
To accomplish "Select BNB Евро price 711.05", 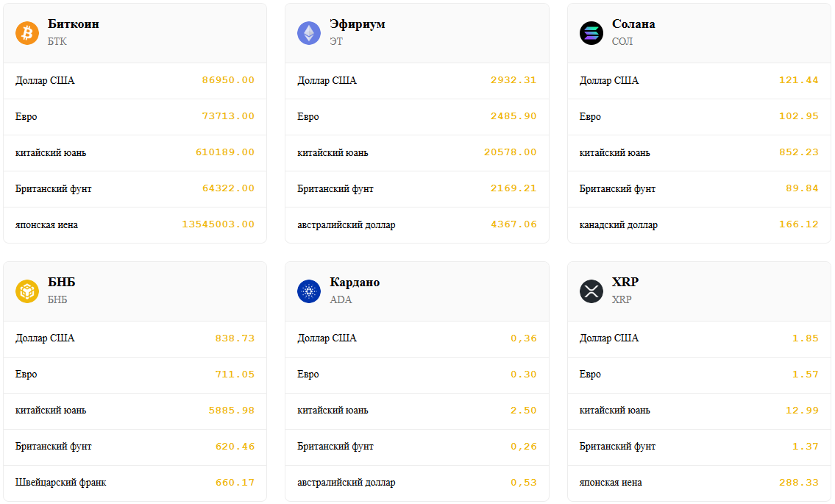I will [235, 375].
